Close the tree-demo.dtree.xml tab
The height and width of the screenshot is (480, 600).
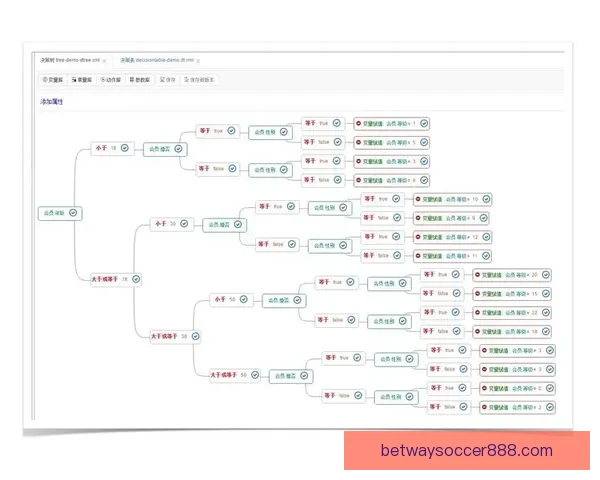pos(104,60)
